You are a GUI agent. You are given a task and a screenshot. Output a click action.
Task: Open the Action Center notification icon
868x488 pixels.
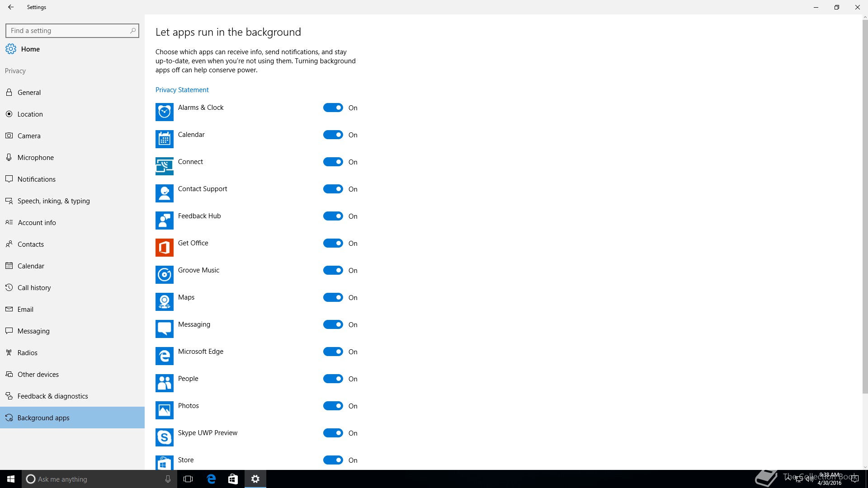[x=855, y=479]
